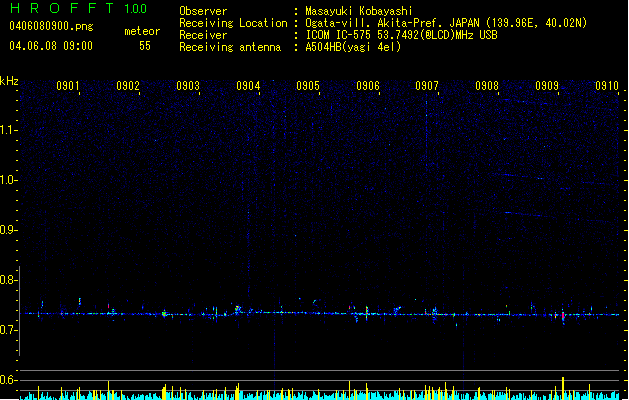Click the 0904 time marker
Viewport: 629px width, 400px height.
coord(248,86)
